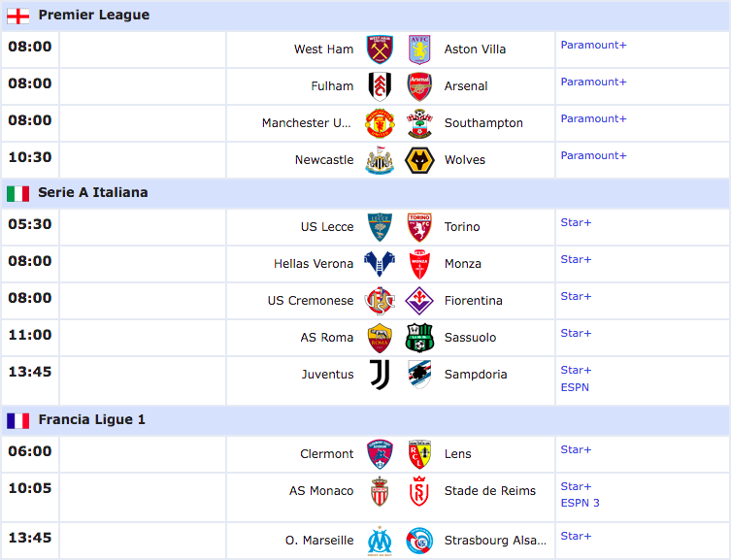This screenshot has height=560, width=731.
Task: Open Paramount+ link for Newcastle vs Wolves
Action: 593,155
